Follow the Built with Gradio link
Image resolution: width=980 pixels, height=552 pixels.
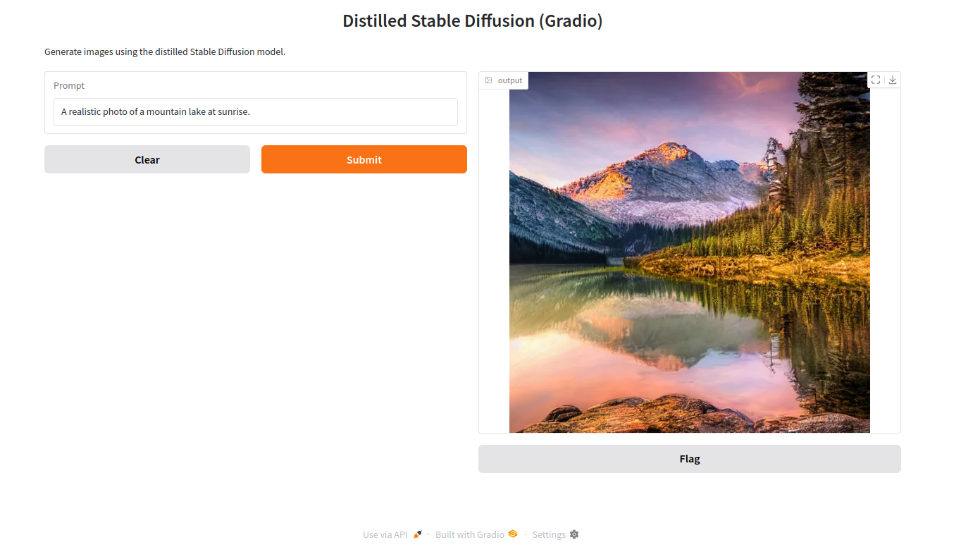pos(470,534)
